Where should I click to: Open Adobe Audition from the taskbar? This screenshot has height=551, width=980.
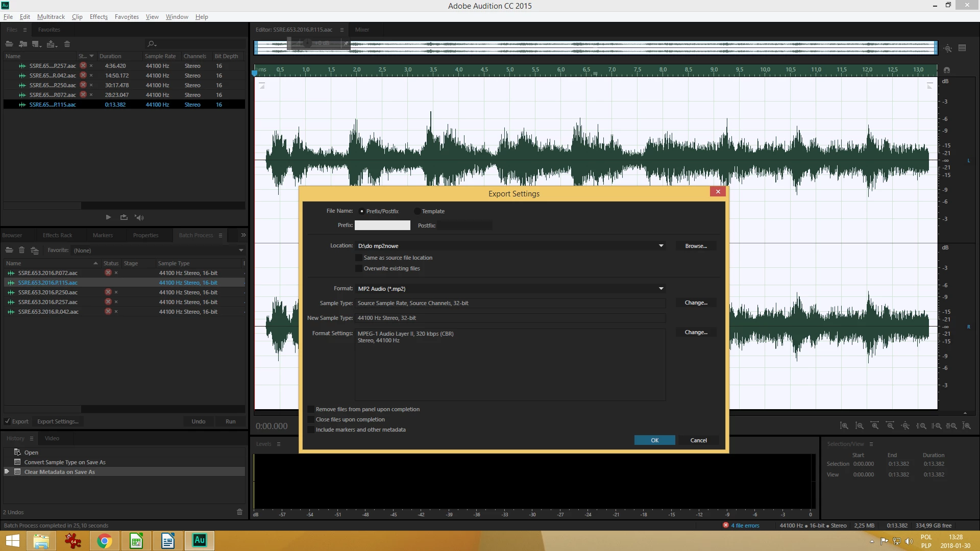point(200,540)
